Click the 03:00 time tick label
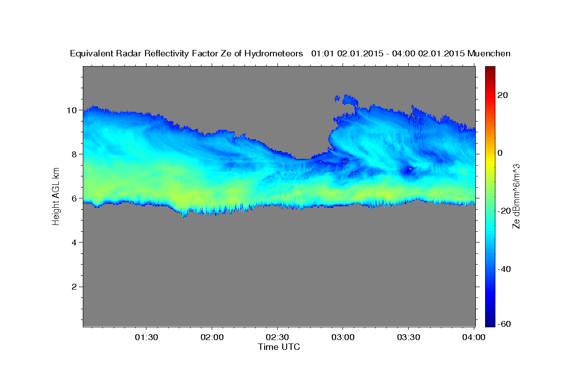The height and width of the screenshot is (392, 588). pyautogui.click(x=343, y=337)
